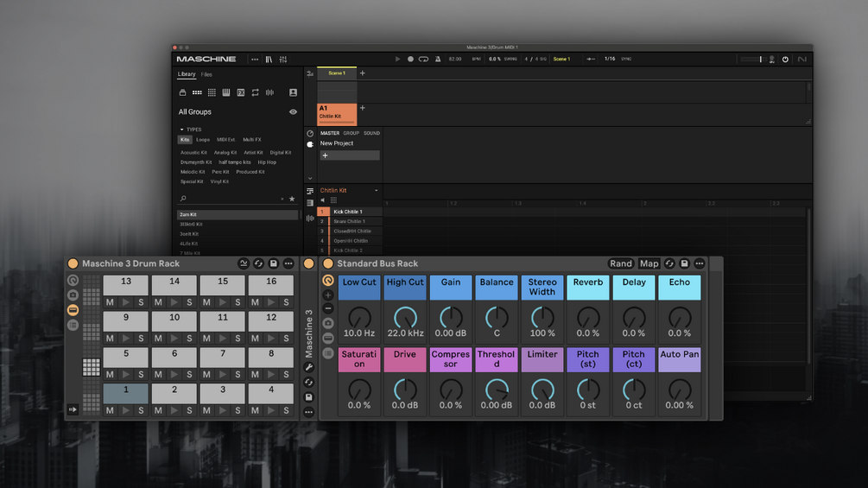Open the Maschine browser toggle icon
This screenshot has height=488, width=868.
click(x=269, y=60)
